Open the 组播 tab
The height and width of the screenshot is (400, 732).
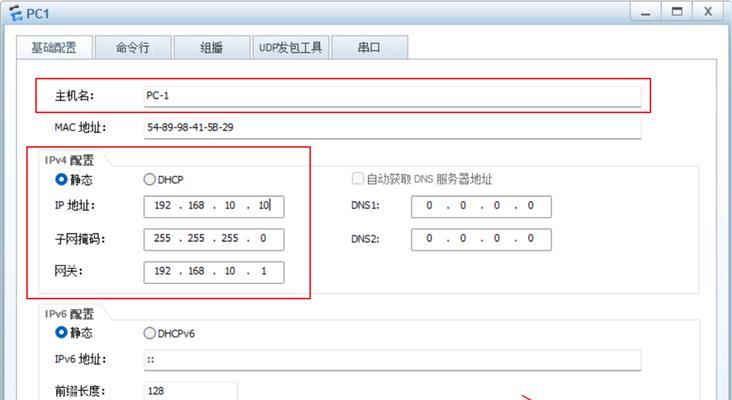click(x=211, y=47)
